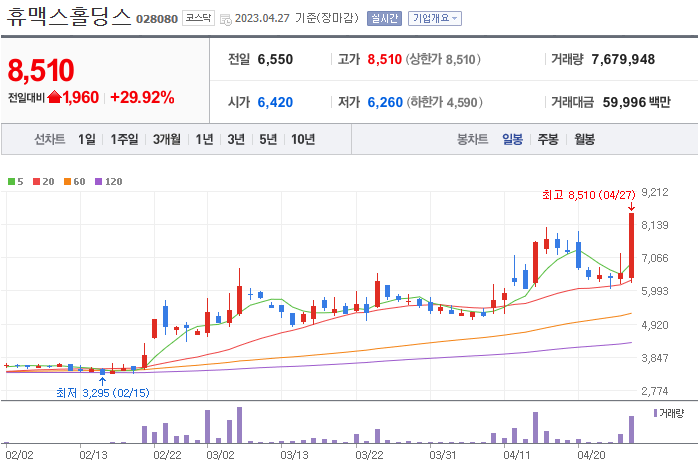
Task: Select the 1주일 line chart tab
Action: tap(124, 139)
